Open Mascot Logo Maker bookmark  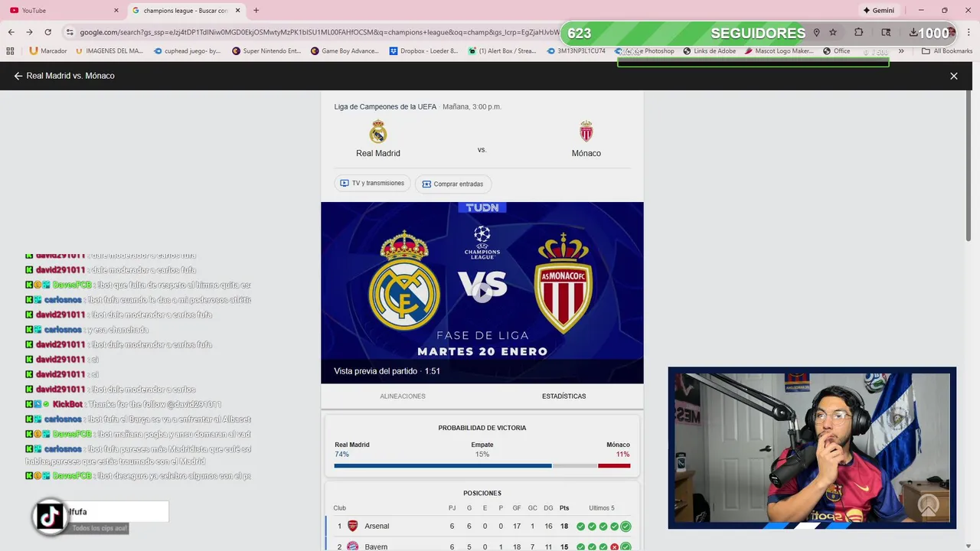tap(779, 51)
